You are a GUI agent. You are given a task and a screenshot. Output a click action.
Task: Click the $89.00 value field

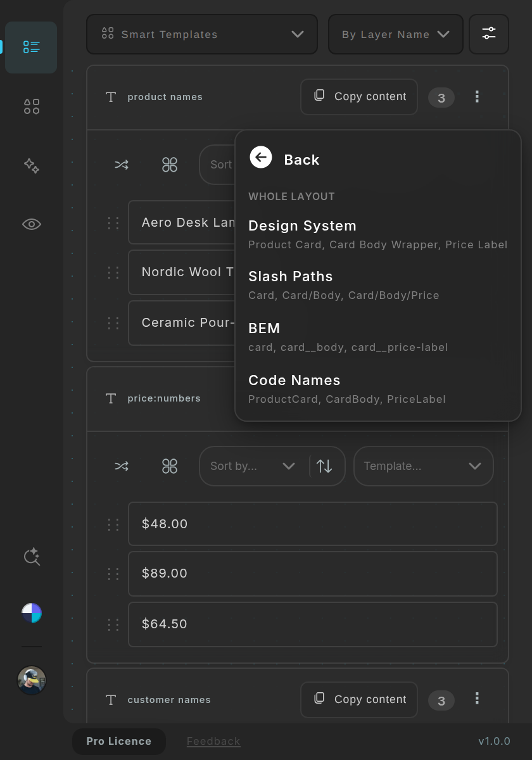point(313,574)
